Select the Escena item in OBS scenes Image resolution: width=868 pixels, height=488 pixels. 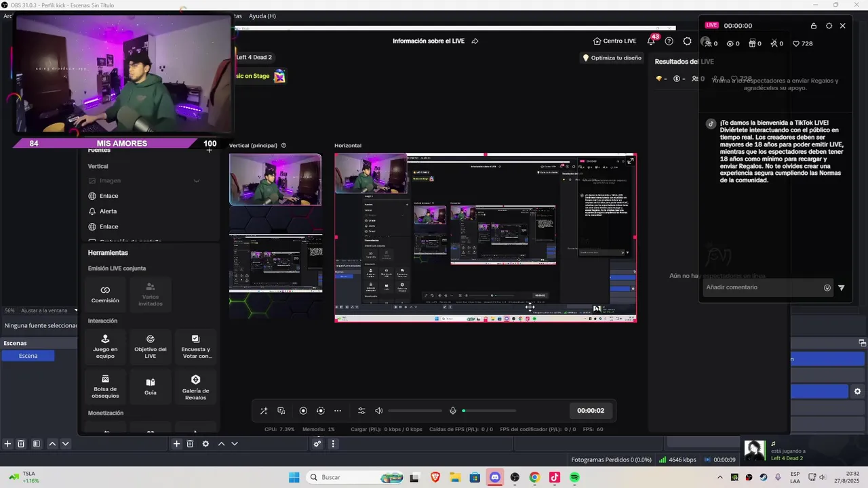[x=28, y=356]
